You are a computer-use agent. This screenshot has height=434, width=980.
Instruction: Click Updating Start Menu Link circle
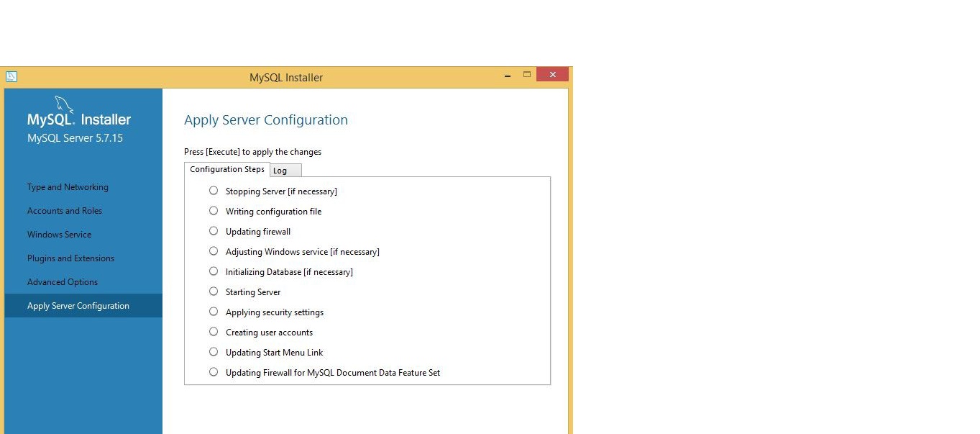214,352
